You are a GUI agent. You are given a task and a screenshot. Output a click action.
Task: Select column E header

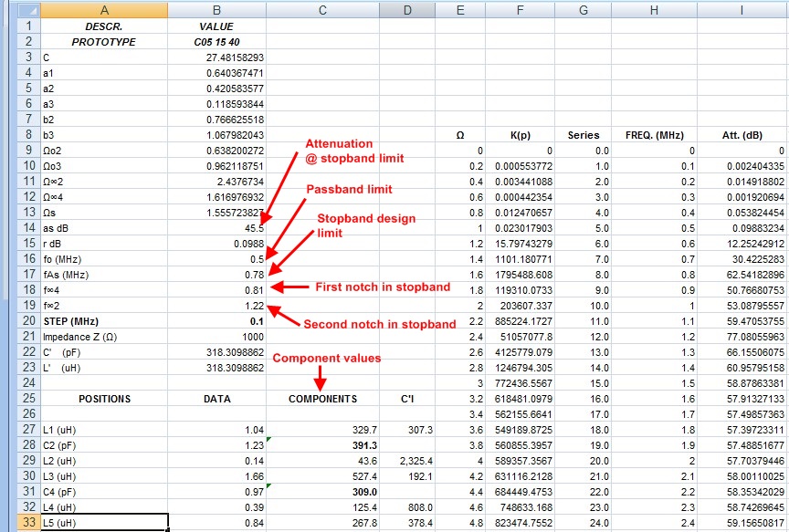[460, 10]
